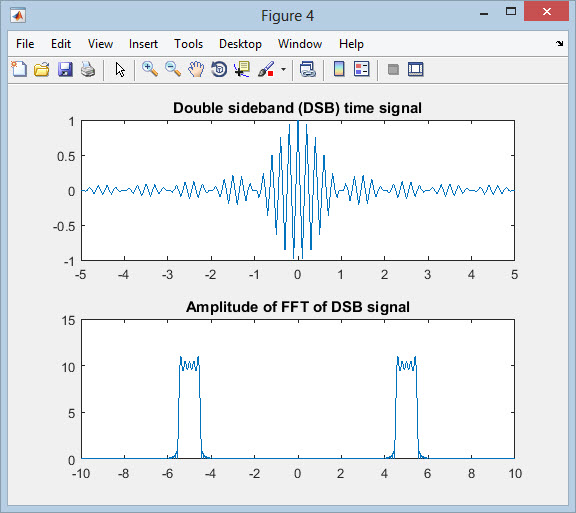
Task: Open the Insert menu
Action: pos(143,44)
